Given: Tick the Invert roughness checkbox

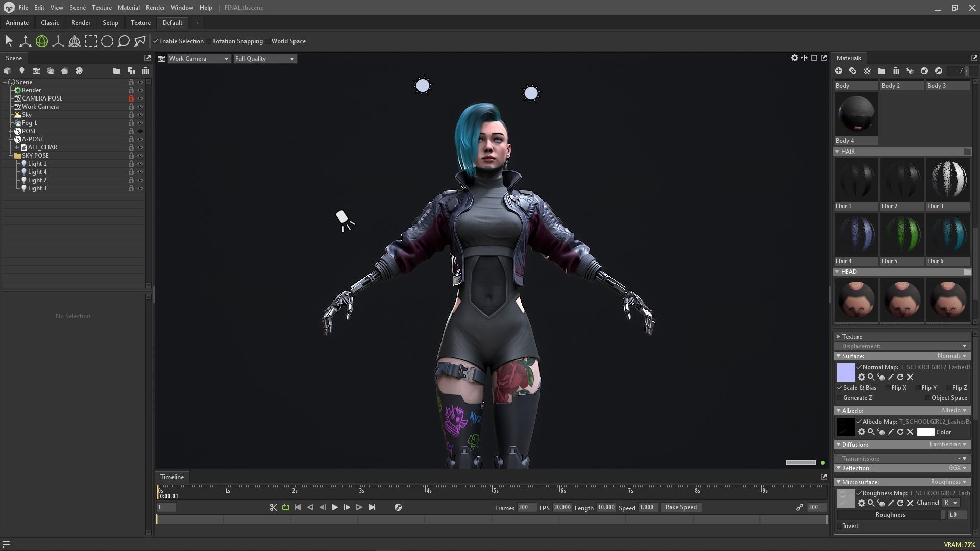Looking at the screenshot, I should [840, 526].
